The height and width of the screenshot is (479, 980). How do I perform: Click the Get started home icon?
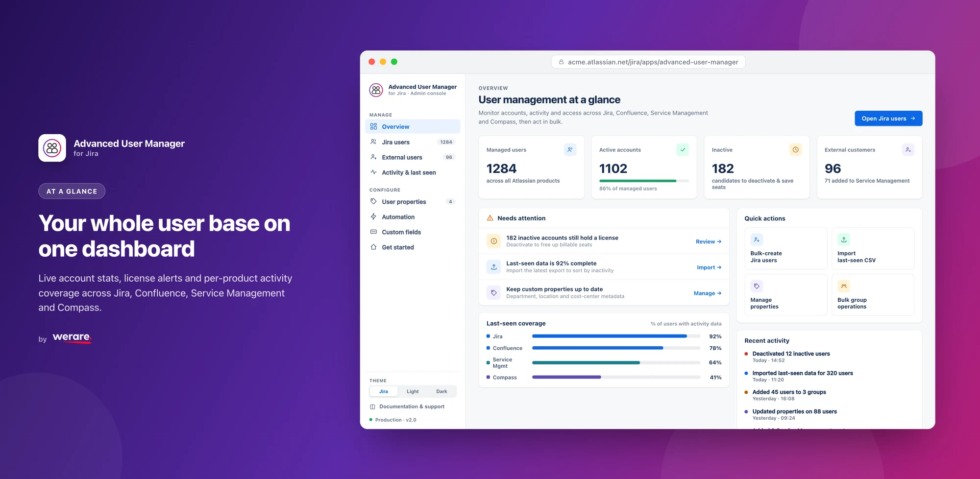tap(373, 247)
